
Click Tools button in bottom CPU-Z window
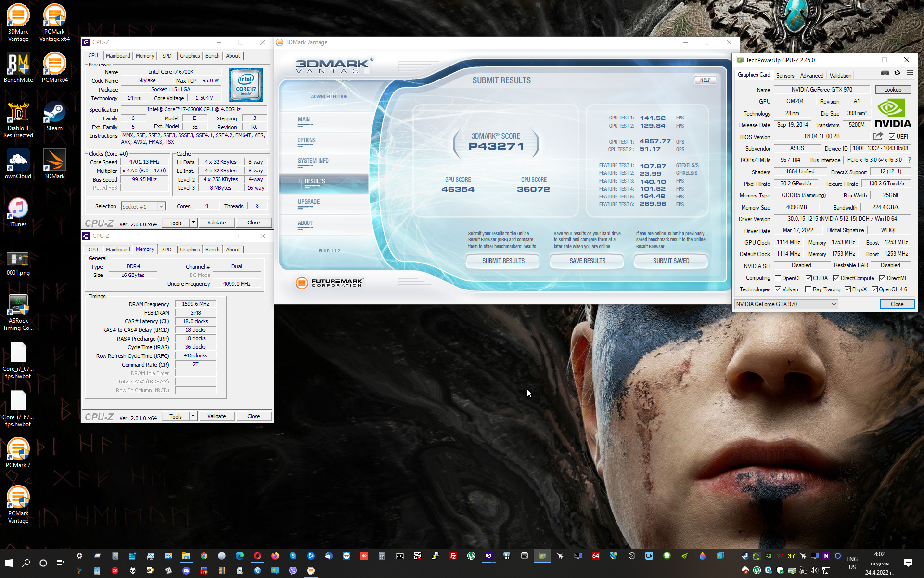(176, 416)
